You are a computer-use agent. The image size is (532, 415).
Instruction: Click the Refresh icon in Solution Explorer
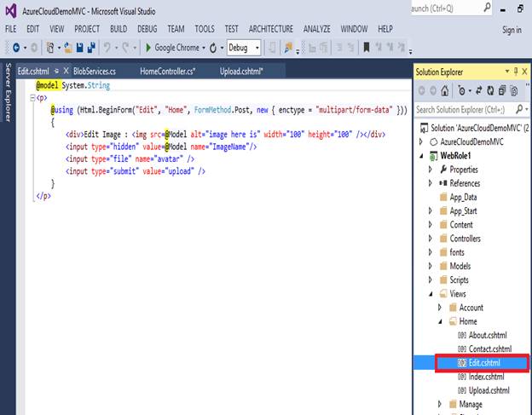(x=492, y=90)
